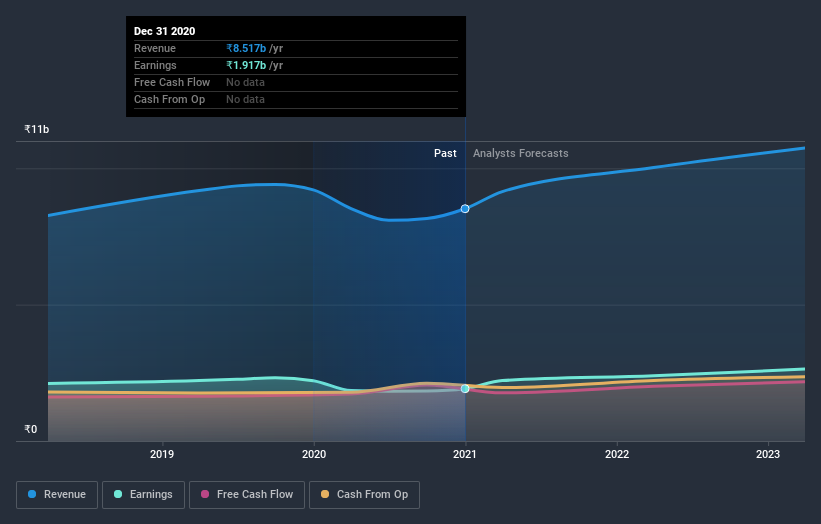Click the 2023 x-axis label
Screen dimensions: 821x524
tap(768, 454)
